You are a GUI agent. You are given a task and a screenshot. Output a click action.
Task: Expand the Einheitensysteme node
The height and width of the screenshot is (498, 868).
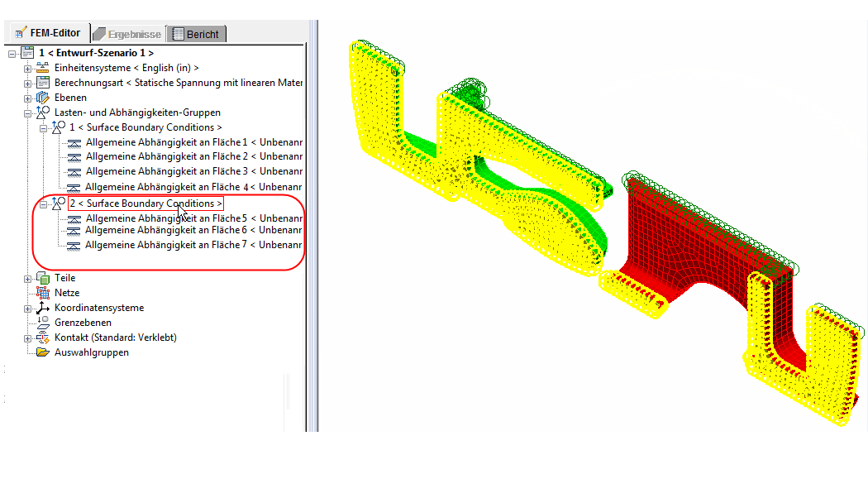pyautogui.click(x=27, y=69)
